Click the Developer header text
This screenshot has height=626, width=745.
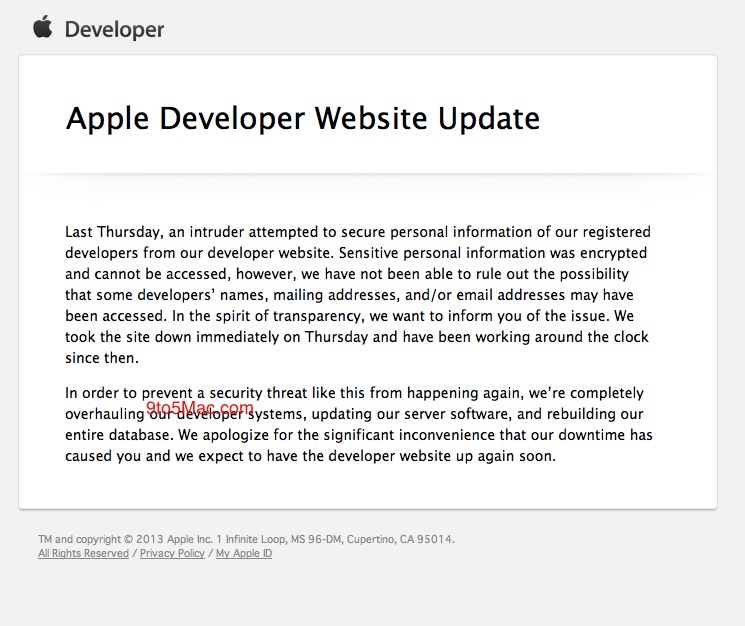(114, 29)
